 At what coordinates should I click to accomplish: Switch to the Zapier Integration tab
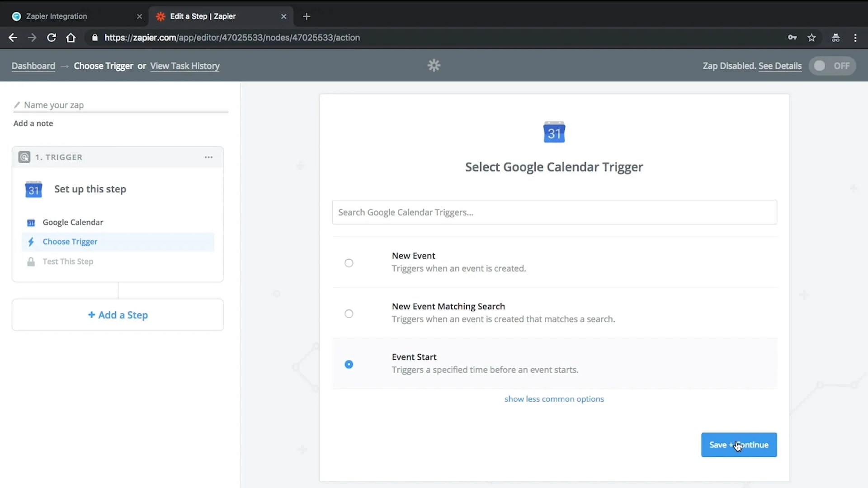[x=72, y=16]
